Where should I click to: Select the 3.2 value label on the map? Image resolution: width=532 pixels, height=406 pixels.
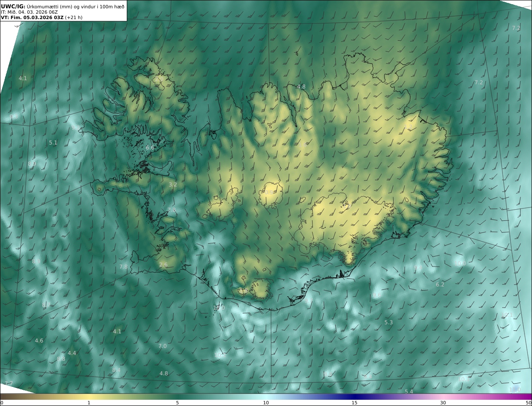tap(173, 184)
